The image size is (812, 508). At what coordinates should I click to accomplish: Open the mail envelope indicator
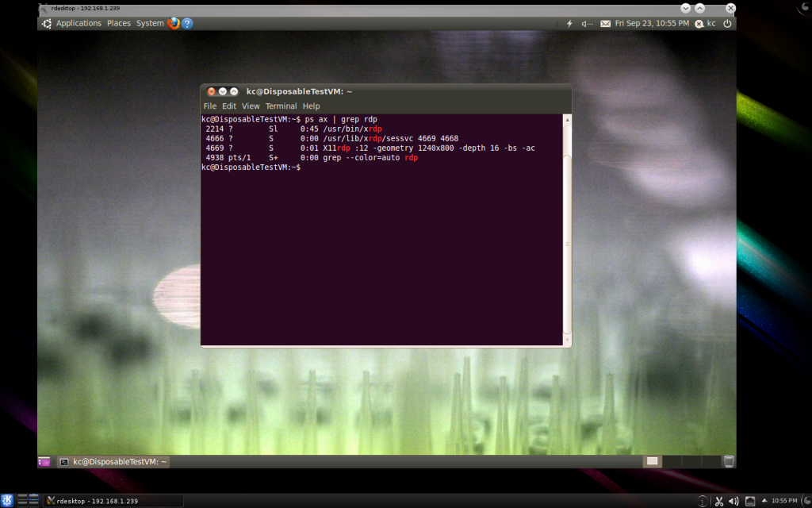pyautogui.click(x=606, y=24)
